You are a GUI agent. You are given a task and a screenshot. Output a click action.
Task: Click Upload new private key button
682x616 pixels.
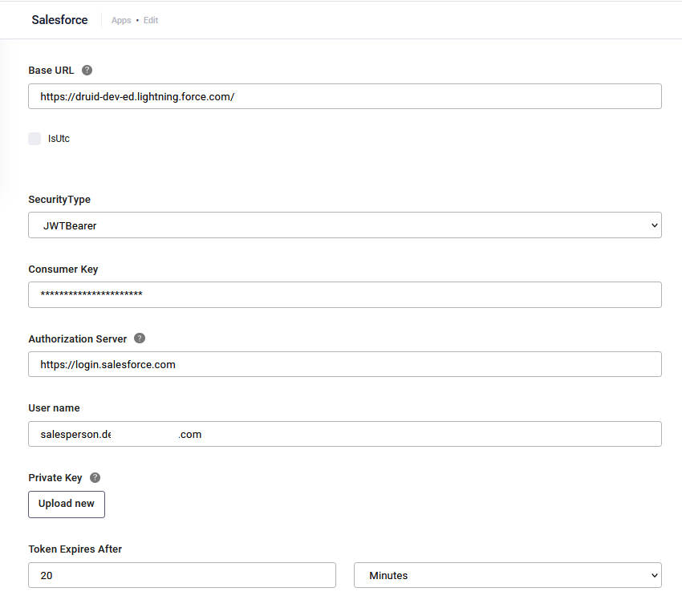coord(67,505)
